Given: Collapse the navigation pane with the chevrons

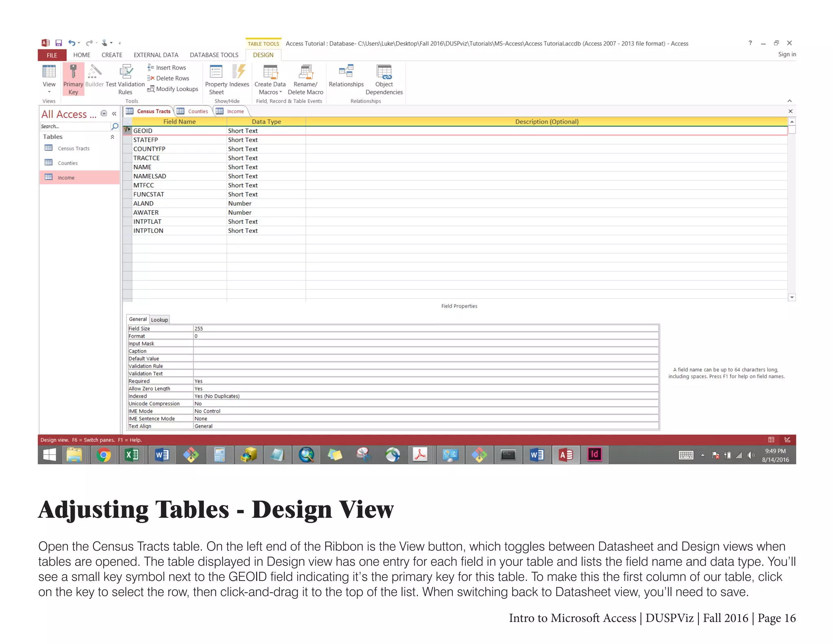Looking at the screenshot, I should click(114, 114).
